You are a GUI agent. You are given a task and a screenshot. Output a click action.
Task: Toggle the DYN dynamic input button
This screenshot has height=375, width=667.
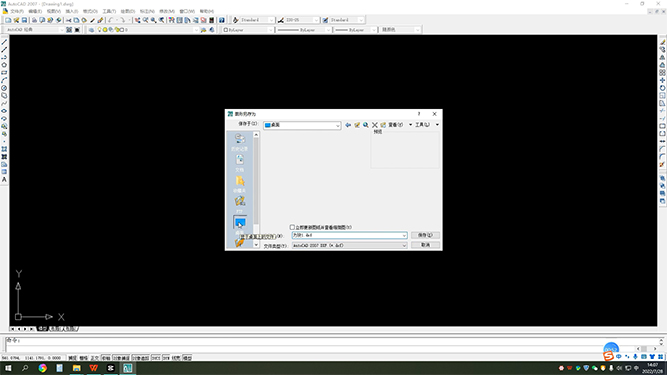click(166, 358)
